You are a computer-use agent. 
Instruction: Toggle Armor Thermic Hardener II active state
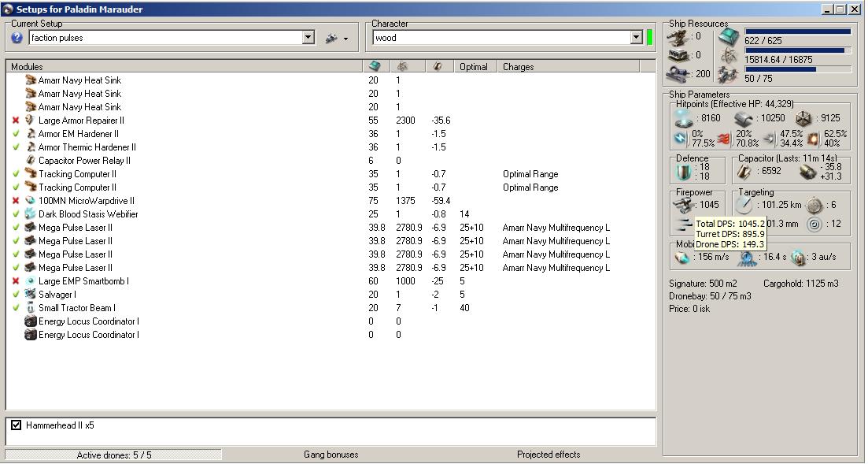pyautogui.click(x=16, y=147)
